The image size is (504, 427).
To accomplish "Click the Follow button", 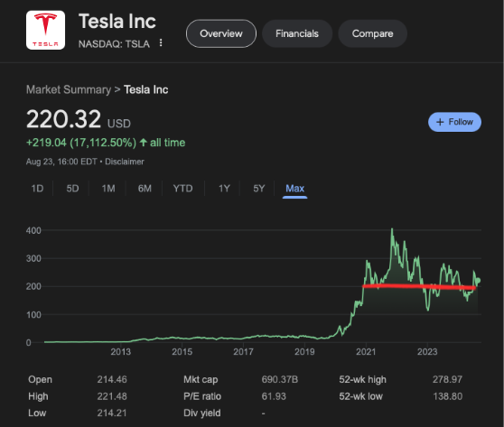I will click(x=454, y=122).
